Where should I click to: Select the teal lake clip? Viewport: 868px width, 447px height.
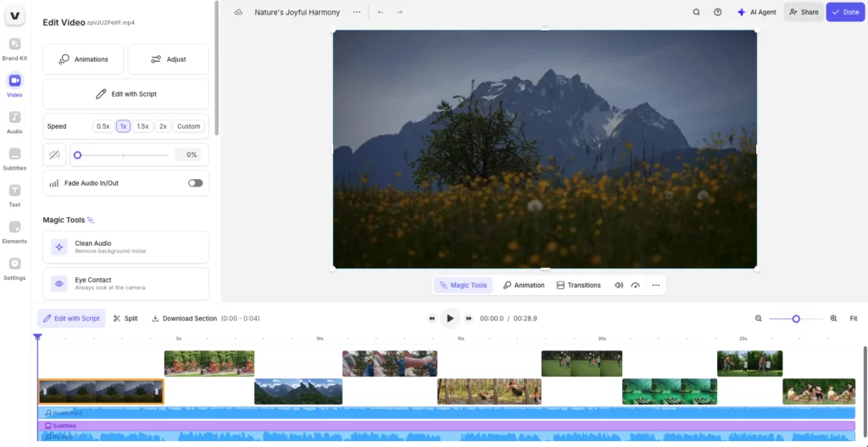click(x=670, y=392)
